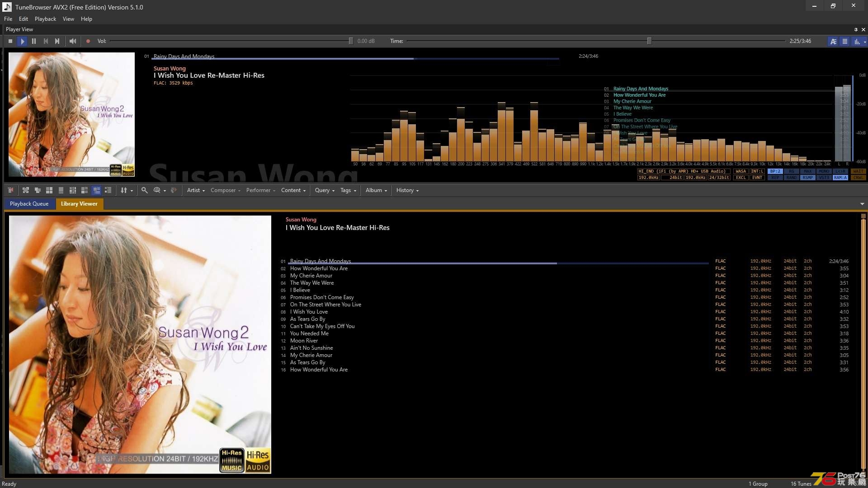Select the highlighted album detail layout icon
Image resolution: width=868 pixels, height=488 pixels.
pyautogui.click(x=96, y=190)
